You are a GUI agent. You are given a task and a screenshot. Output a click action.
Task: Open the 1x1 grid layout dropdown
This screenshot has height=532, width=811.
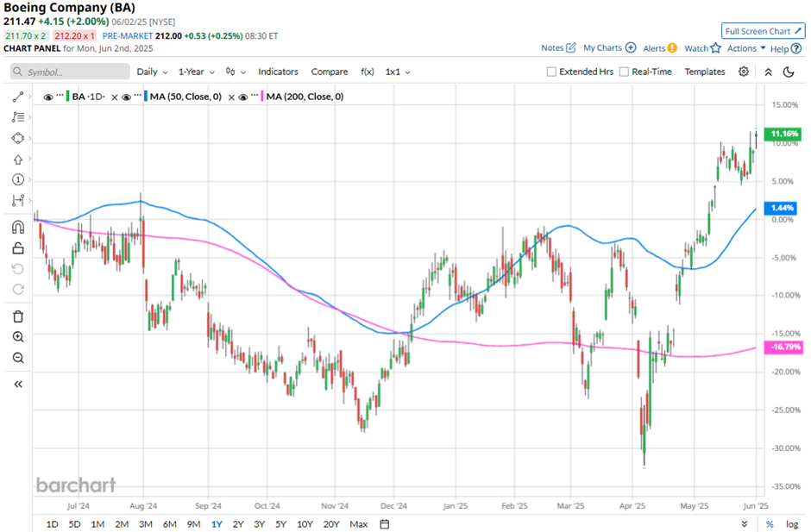[x=398, y=72]
